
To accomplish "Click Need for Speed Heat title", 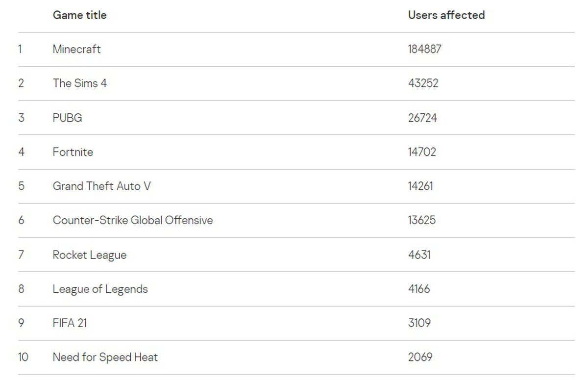I will [105, 357].
